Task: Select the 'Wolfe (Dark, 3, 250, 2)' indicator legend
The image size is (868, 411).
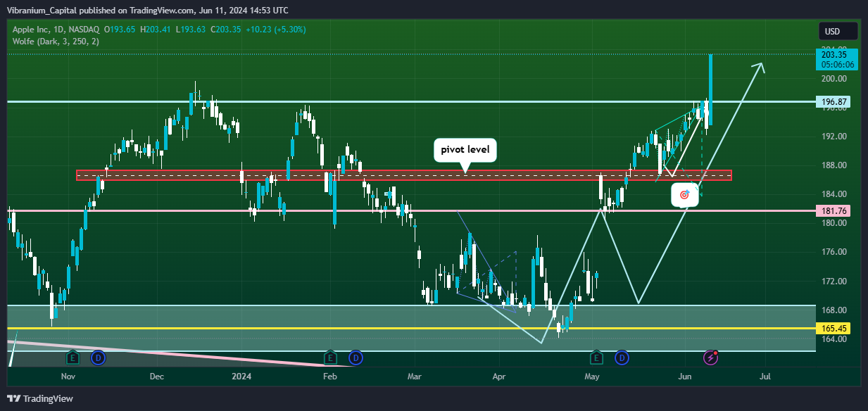Action: pos(56,42)
